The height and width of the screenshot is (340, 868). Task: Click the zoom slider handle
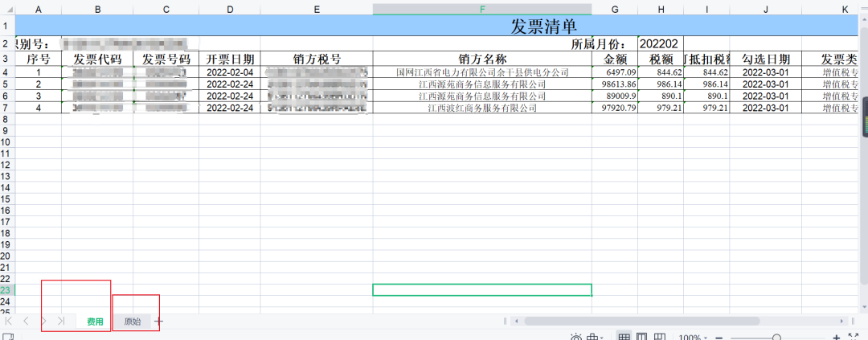[x=776, y=338]
